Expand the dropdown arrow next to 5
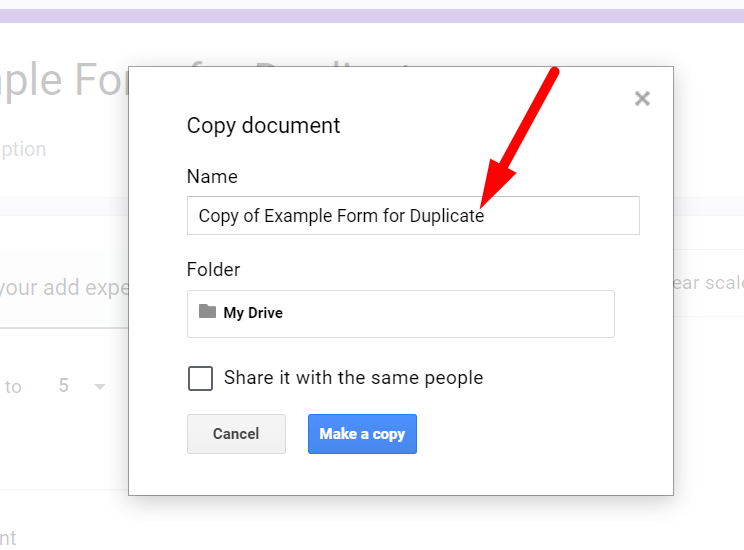This screenshot has width=744, height=550. (x=99, y=387)
